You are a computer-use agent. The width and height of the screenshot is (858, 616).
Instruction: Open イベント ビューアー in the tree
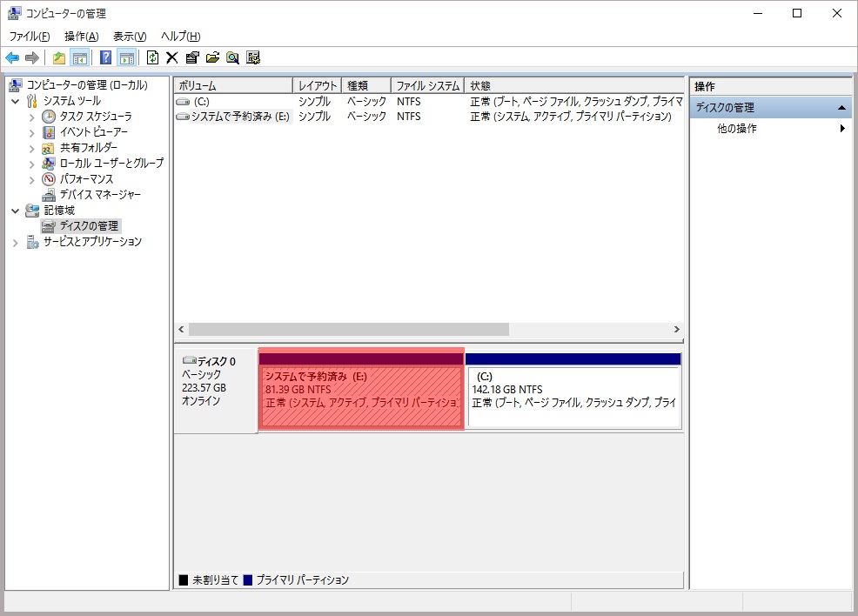94,132
